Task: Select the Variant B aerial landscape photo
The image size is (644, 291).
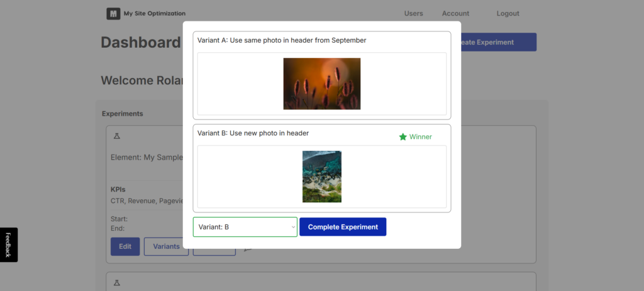Action: tap(321, 177)
